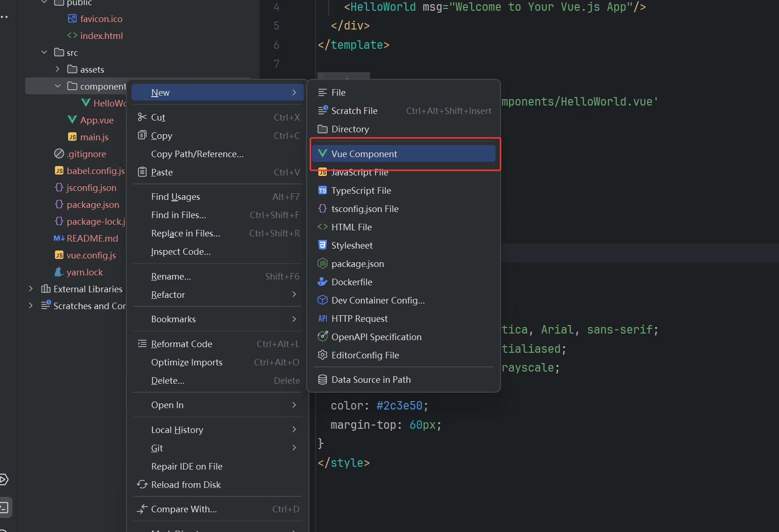Click the Scratch File icon in submenu
This screenshot has height=532, width=779.
pos(323,111)
